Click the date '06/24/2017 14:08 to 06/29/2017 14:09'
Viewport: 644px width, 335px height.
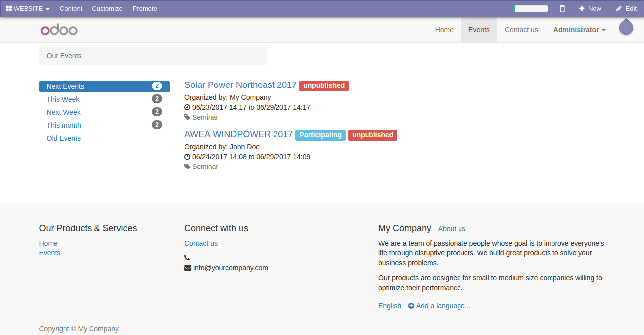pos(251,157)
